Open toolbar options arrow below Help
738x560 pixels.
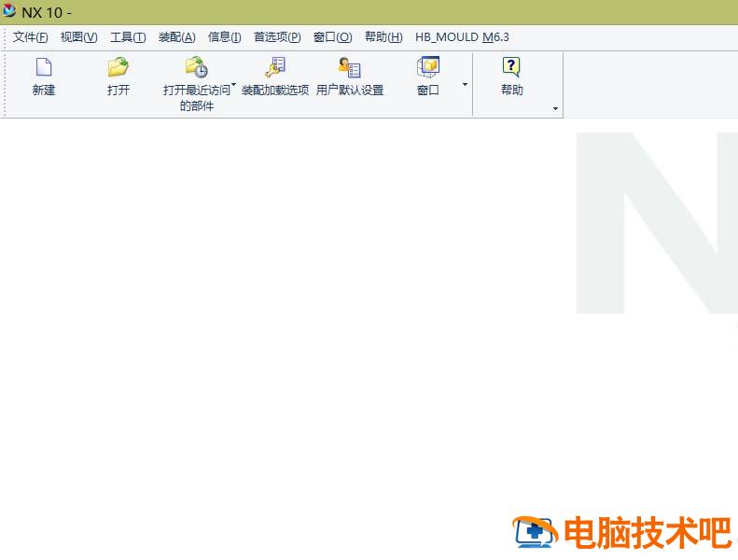(555, 109)
